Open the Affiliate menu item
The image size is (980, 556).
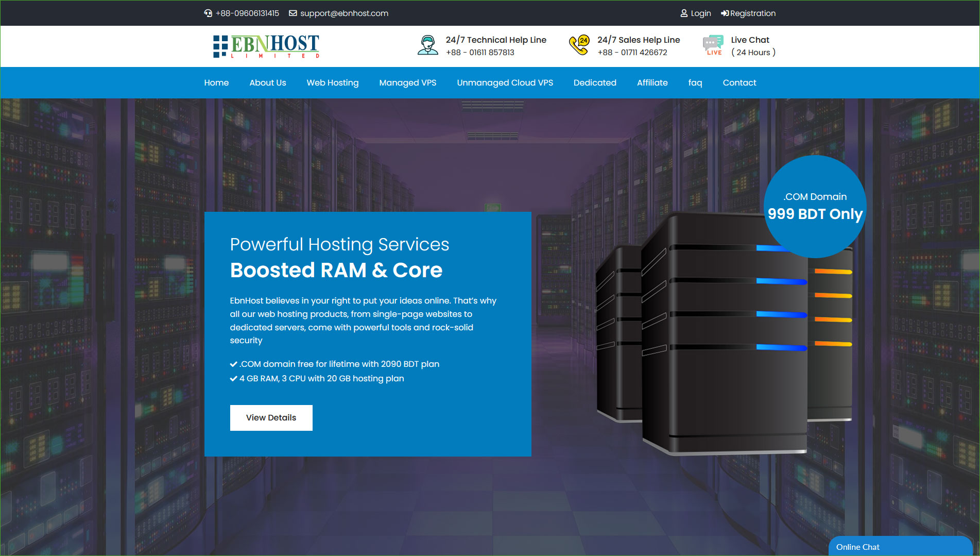pyautogui.click(x=652, y=82)
